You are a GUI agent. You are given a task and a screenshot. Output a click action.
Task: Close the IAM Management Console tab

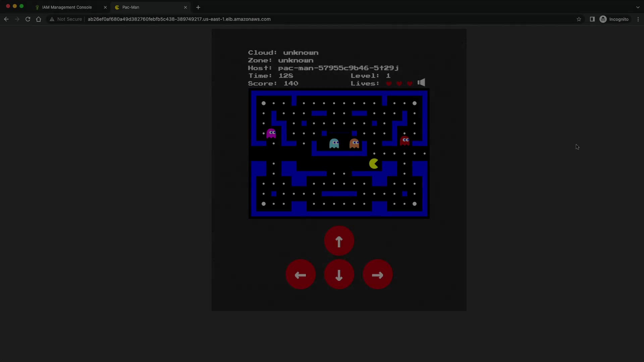pos(105,7)
